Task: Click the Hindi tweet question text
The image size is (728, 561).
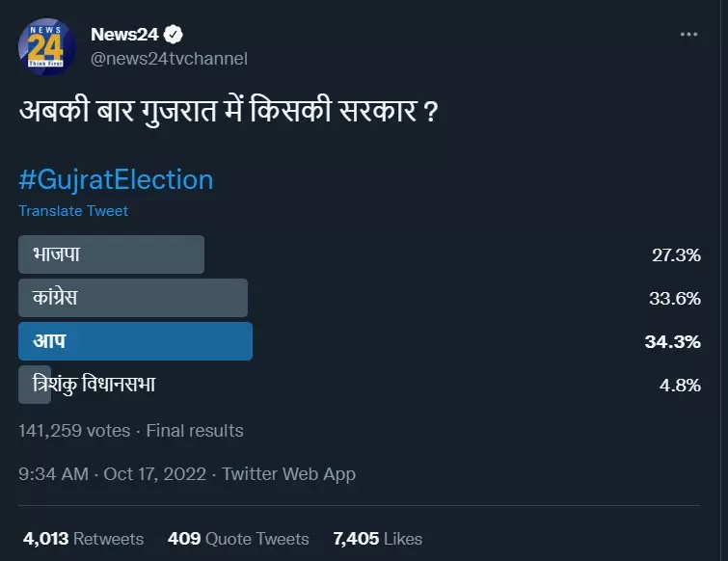Action: click(229, 110)
